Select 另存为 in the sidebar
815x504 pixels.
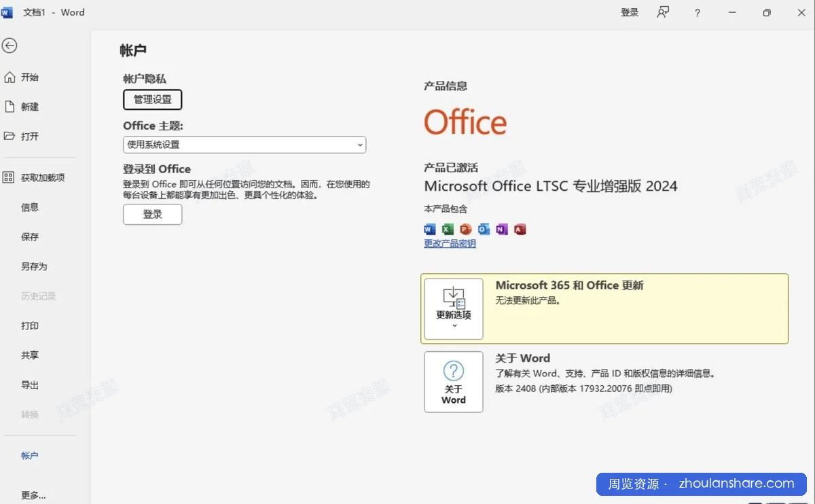click(34, 266)
